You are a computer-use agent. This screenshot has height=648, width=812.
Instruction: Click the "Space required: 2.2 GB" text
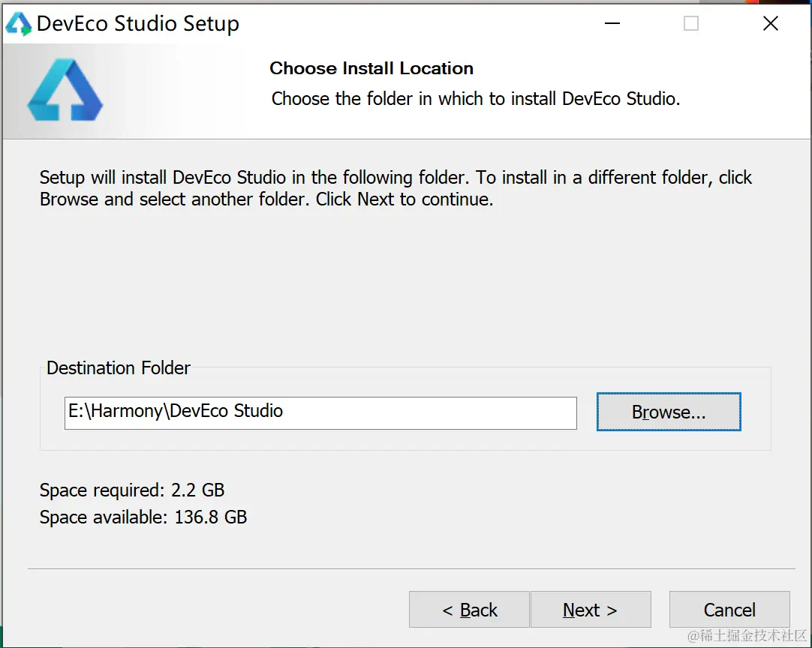point(132,490)
